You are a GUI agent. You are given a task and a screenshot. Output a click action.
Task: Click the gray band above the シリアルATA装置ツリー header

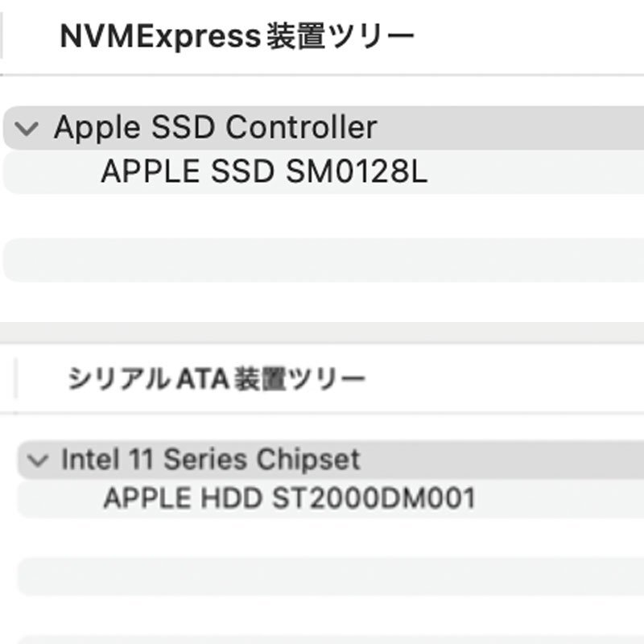tap(322, 332)
